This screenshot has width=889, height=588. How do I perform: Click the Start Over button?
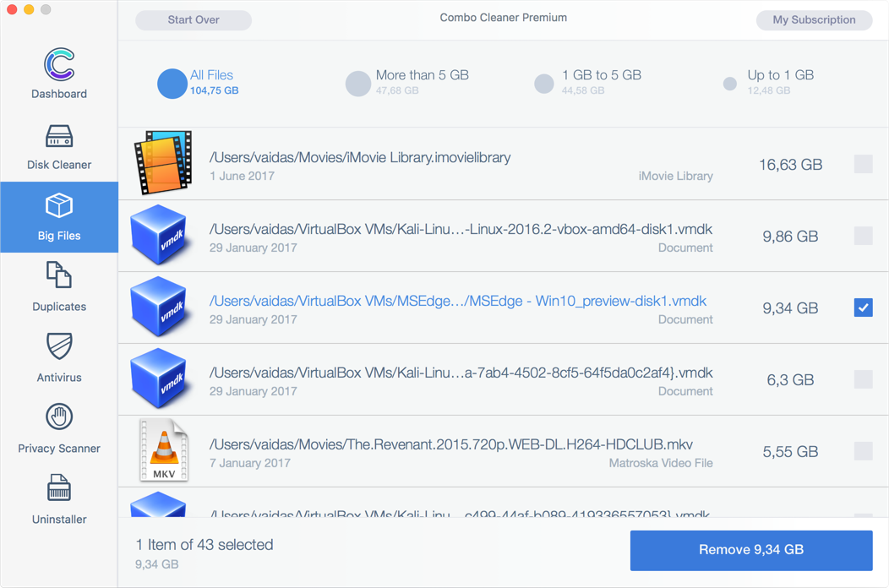pos(194,19)
